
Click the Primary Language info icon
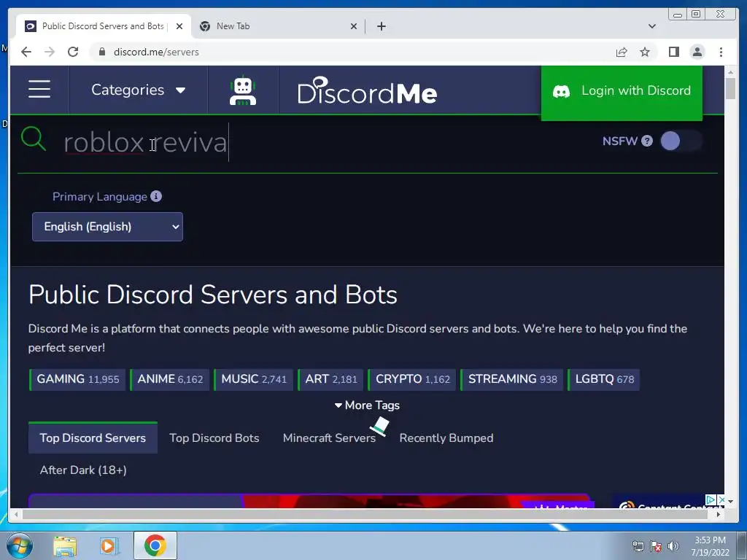156,196
